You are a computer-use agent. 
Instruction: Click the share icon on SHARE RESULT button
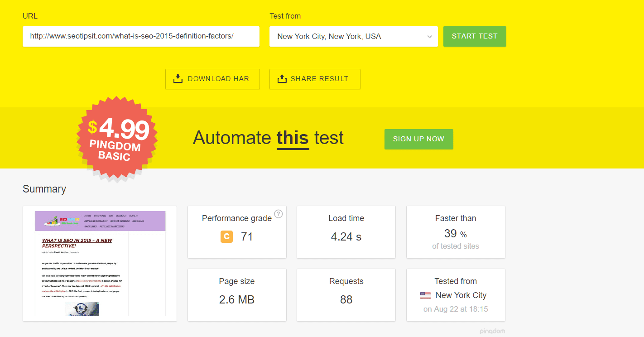tap(282, 78)
